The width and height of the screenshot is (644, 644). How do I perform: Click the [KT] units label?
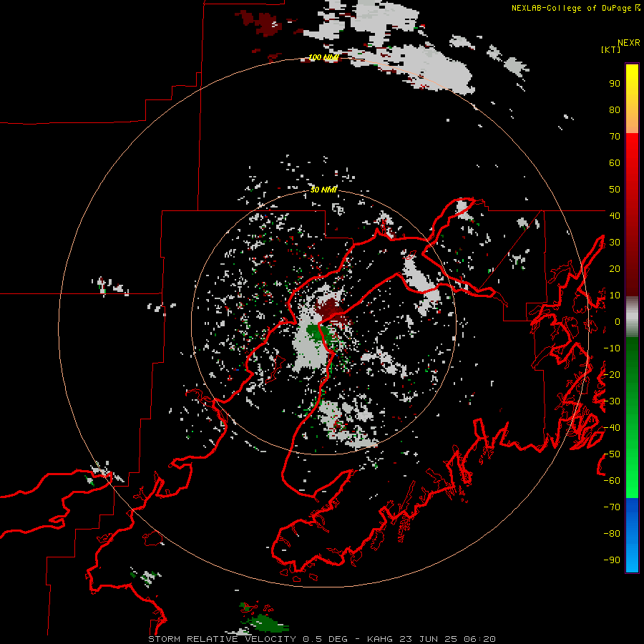[x=611, y=49]
